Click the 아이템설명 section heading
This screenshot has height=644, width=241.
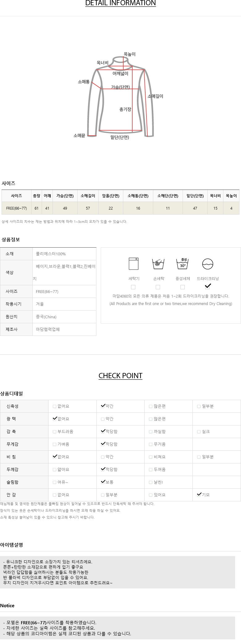pyautogui.click(x=11, y=545)
